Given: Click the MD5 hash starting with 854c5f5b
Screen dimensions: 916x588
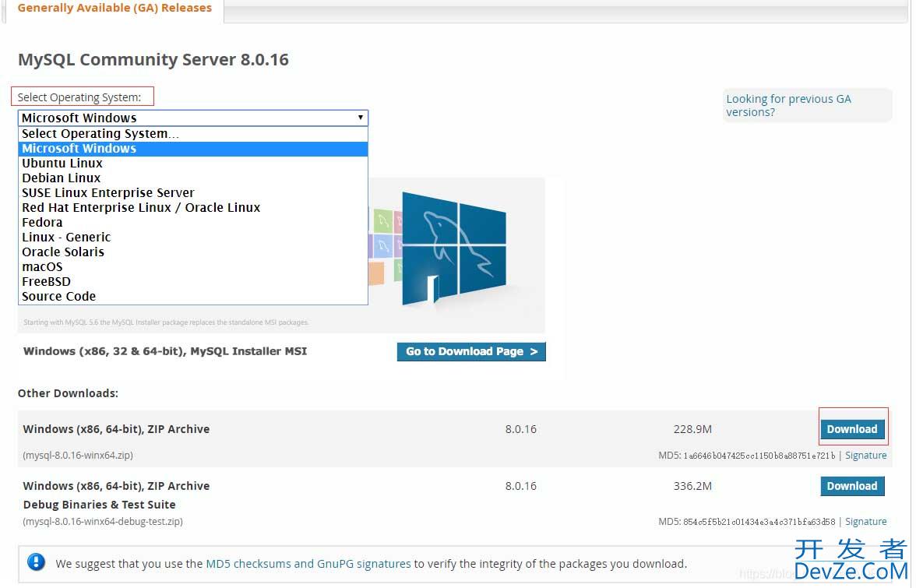Looking at the screenshot, I should point(759,522).
